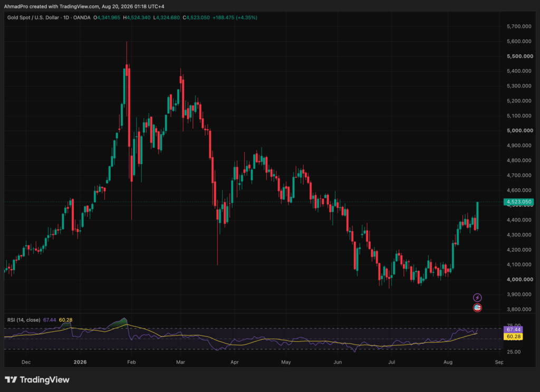The image size is (540, 392).
Task: Click the purple 67.44 value in RSI legend
Action: point(50,320)
